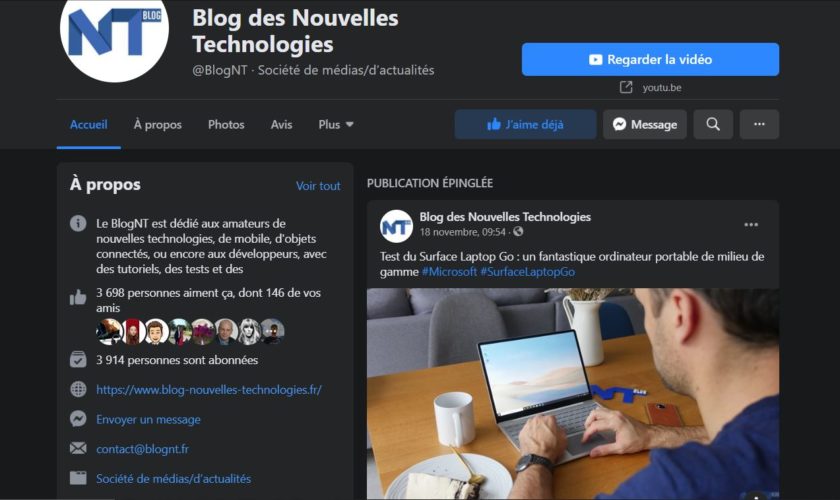The width and height of the screenshot is (840, 500).
Task: Open the blog-nouvelles-technologies.fr website link
Action: pos(209,390)
